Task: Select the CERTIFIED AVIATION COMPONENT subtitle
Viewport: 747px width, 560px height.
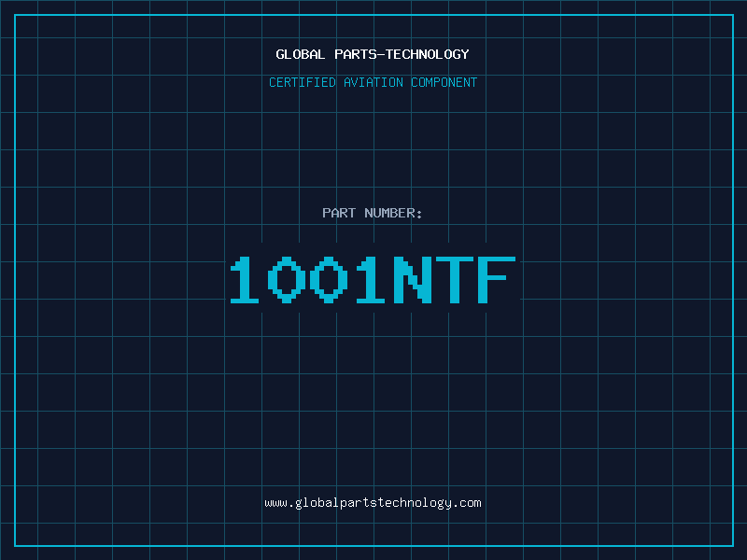Action: click(x=373, y=82)
